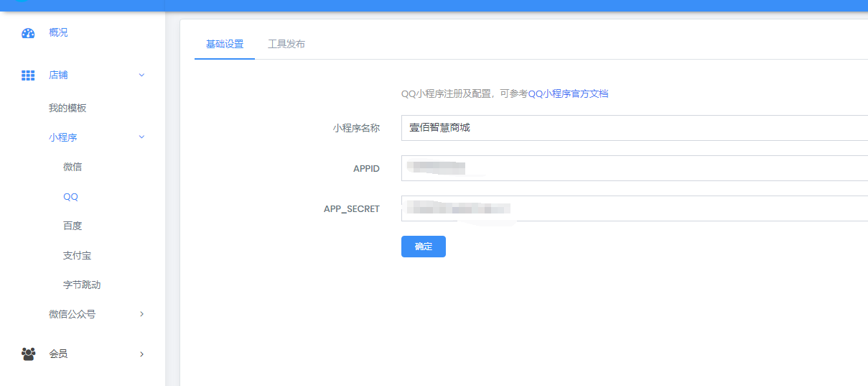The width and height of the screenshot is (868, 386).
Task: Switch to the 工具发布 tab
Action: [286, 44]
